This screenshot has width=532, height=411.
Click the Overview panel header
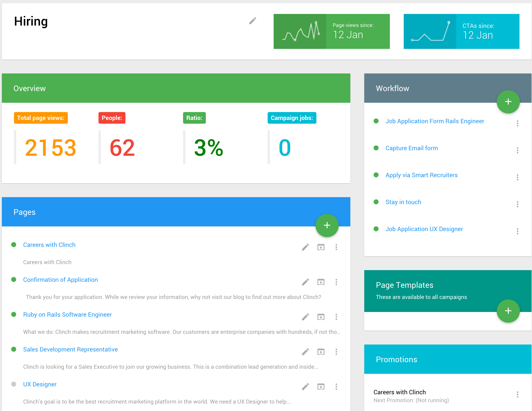(x=176, y=88)
